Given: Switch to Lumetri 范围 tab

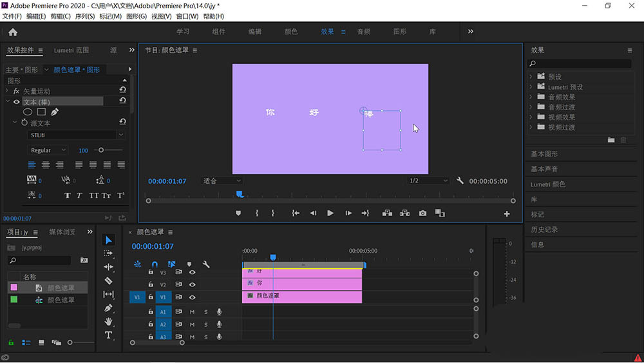Looking at the screenshot, I should pos(71,50).
